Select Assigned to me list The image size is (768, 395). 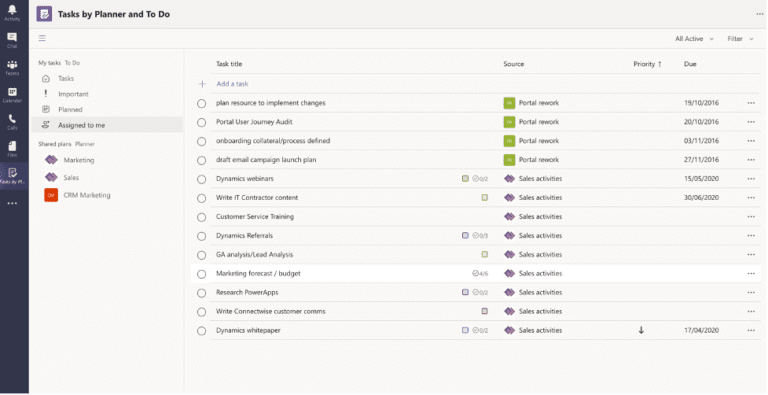click(x=107, y=125)
